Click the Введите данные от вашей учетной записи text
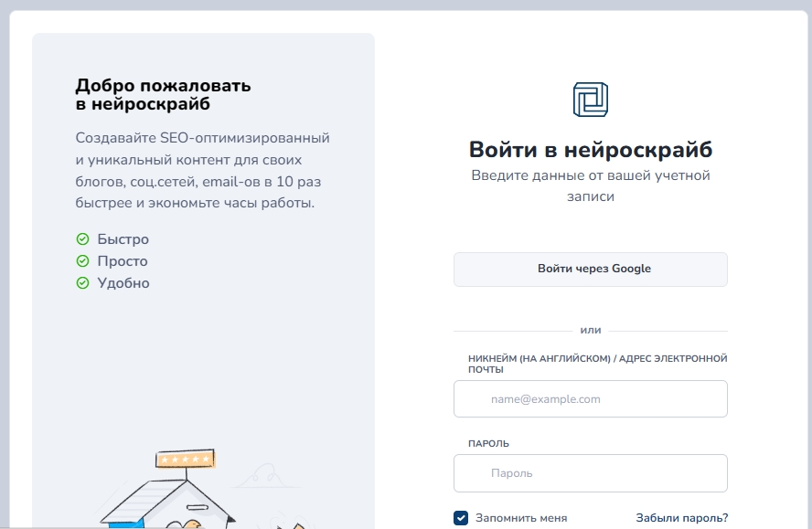The width and height of the screenshot is (812, 529). point(591,185)
